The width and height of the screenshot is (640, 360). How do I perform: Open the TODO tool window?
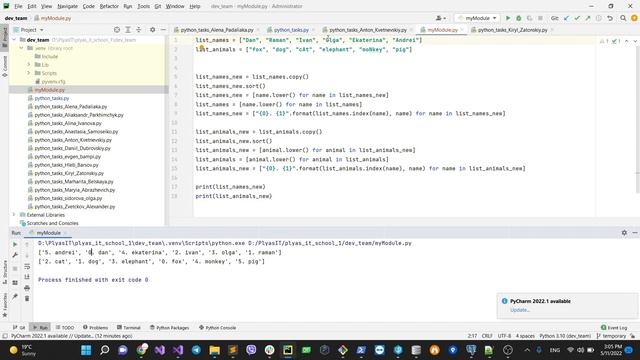click(65, 327)
